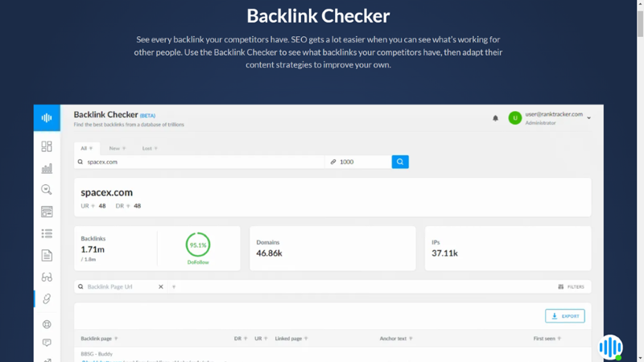Screen dimensions: 644x362
Task: Open the bar chart rank tracking icon
Action: click(47, 168)
